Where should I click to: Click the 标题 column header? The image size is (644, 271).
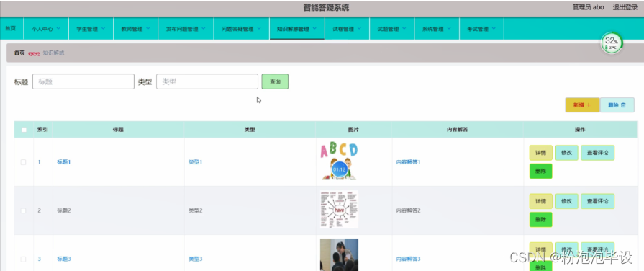pos(118,130)
